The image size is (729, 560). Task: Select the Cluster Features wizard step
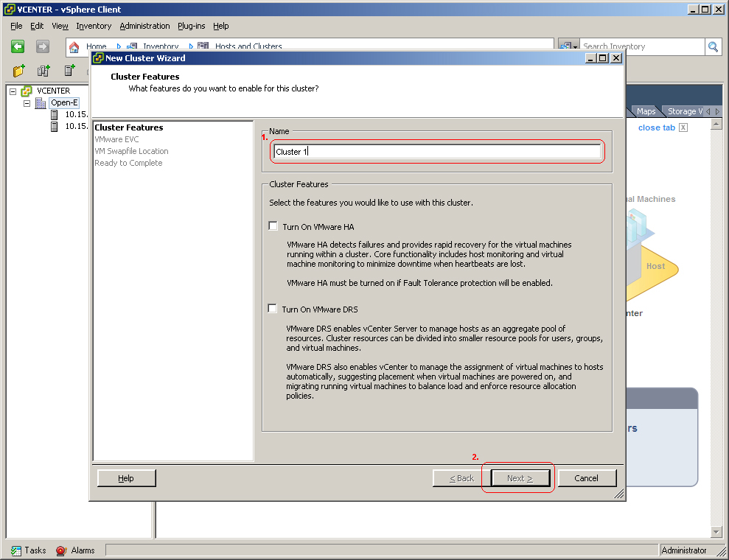click(129, 127)
